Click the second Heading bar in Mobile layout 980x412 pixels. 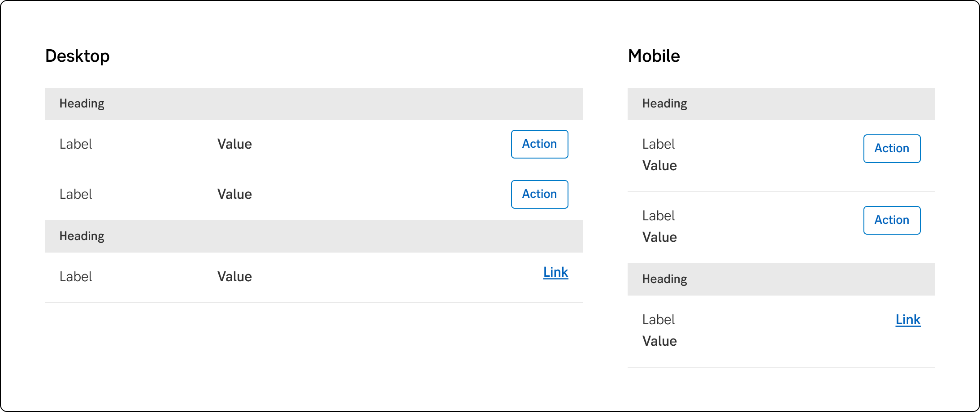[664, 279]
